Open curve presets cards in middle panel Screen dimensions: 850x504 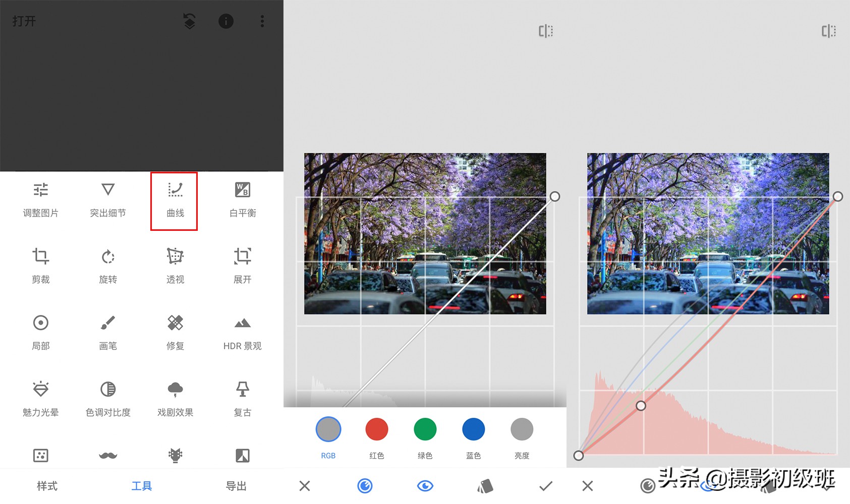[485, 486]
